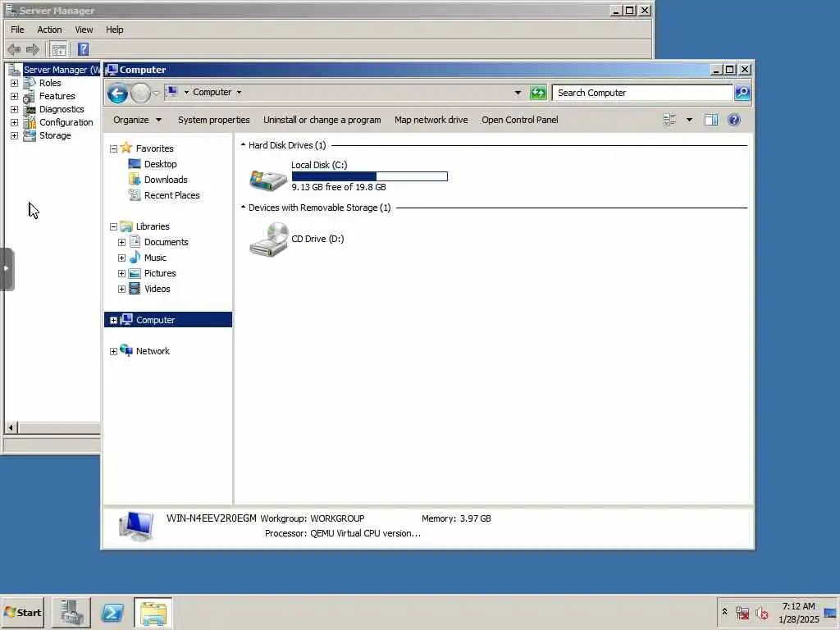Screen dimensions: 840x630
Task: Select Roles in Server Manager tree
Action: pos(50,83)
